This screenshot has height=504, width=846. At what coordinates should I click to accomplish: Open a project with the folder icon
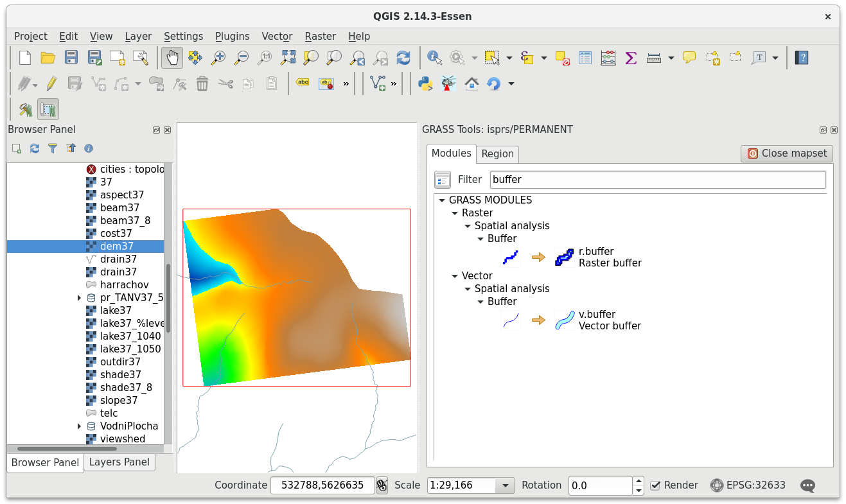click(x=48, y=58)
